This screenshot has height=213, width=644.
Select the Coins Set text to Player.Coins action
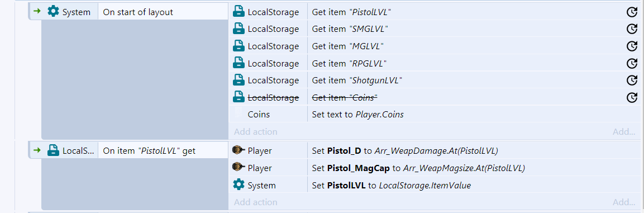pyautogui.click(x=434, y=114)
